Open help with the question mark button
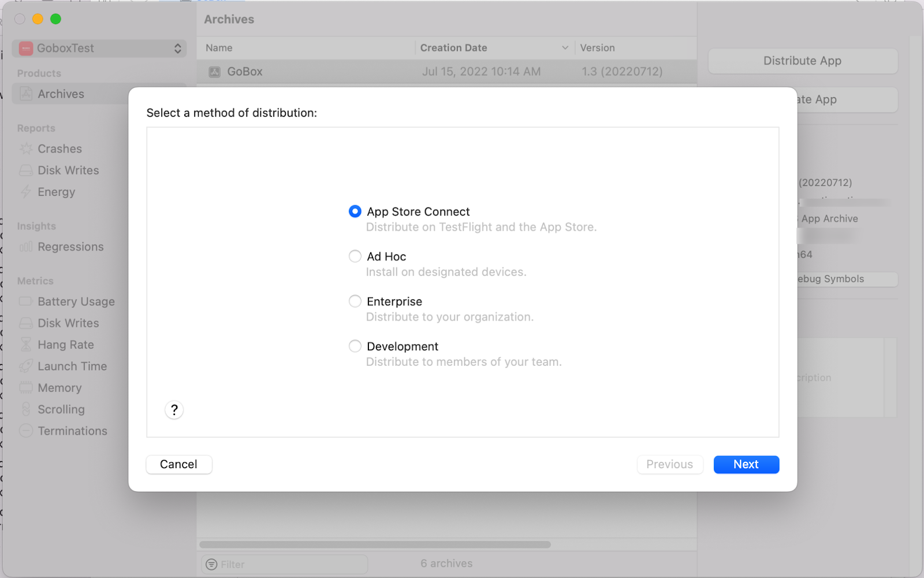This screenshot has width=924, height=578. (x=174, y=410)
